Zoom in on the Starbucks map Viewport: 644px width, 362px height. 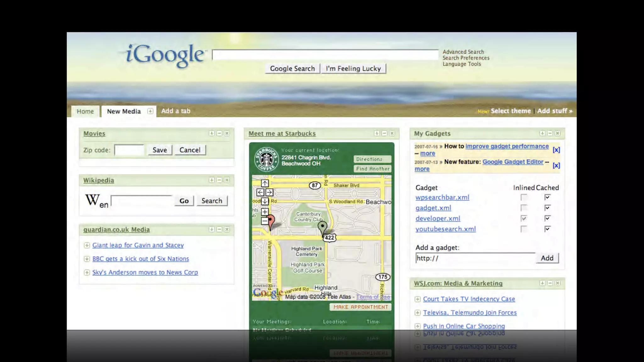coord(265,212)
